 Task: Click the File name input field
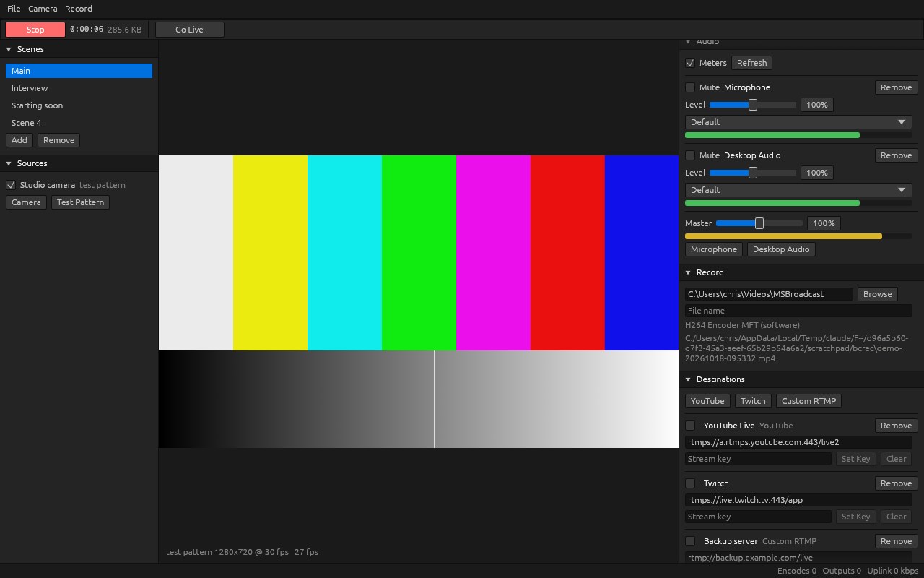[x=798, y=311]
